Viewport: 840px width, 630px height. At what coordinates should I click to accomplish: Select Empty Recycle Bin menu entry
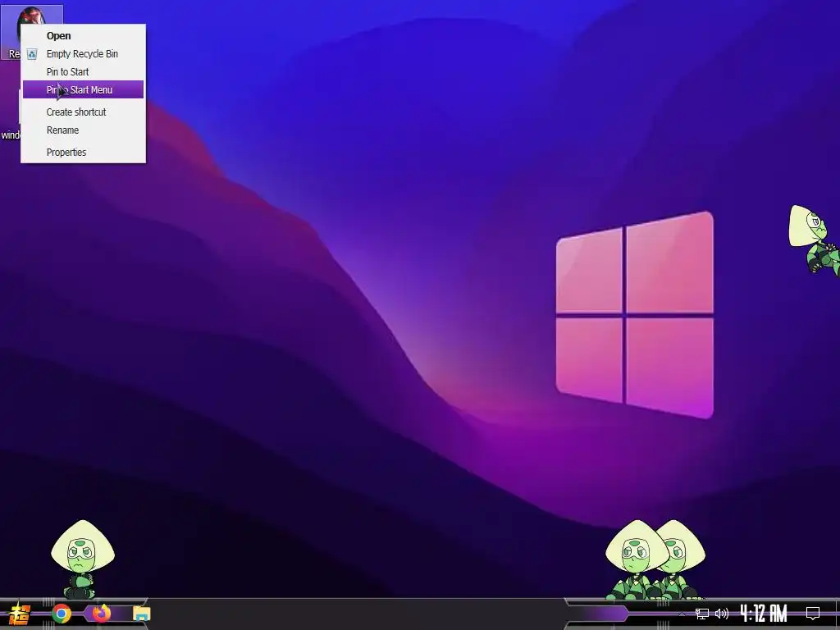pos(83,54)
